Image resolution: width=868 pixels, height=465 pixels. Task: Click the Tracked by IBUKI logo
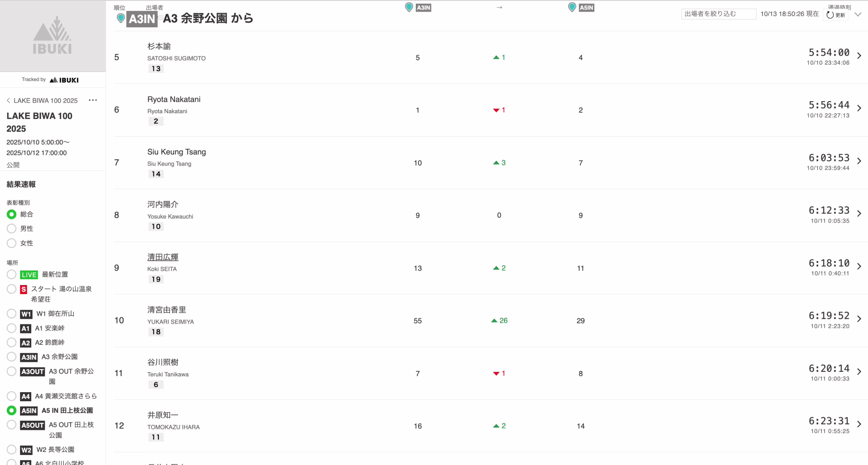pyautogui.click(x=64, y=80)
